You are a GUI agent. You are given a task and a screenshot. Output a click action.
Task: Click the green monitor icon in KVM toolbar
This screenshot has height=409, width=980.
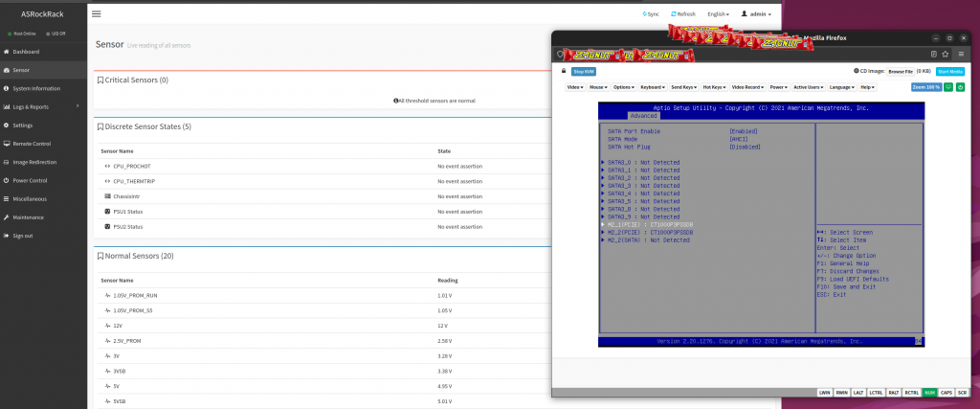(948, 87)
